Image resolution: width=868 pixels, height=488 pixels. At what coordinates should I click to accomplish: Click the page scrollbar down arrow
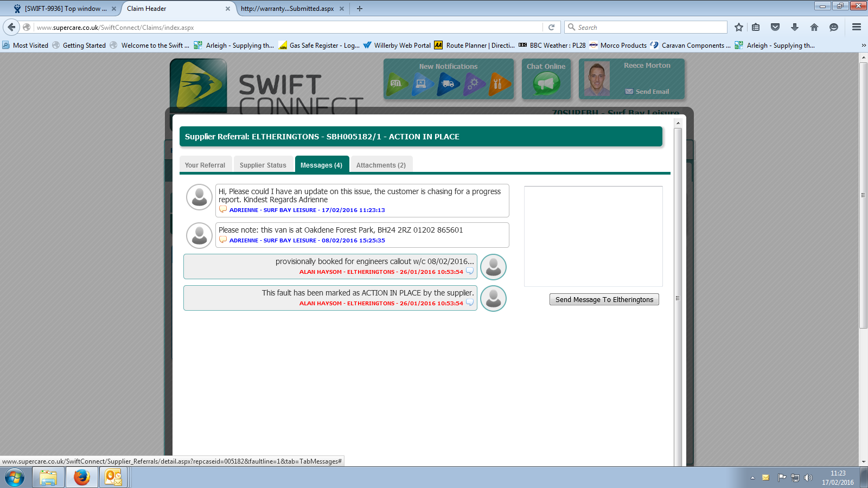864,462
